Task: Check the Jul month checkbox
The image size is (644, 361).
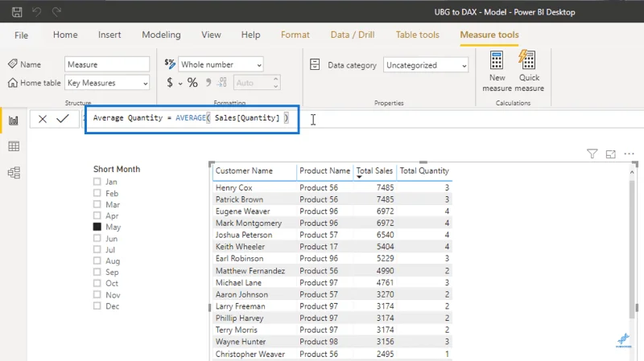Action: pos(97,249)
